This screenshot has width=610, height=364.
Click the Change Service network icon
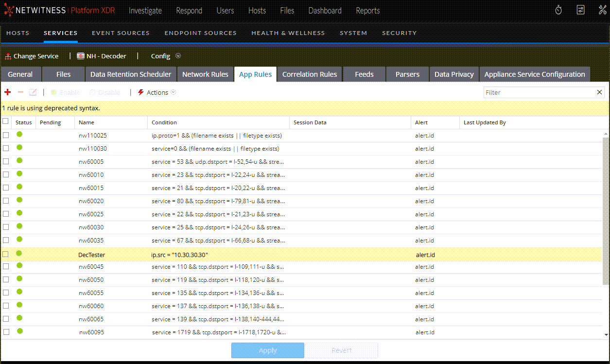tap(8, 56)
